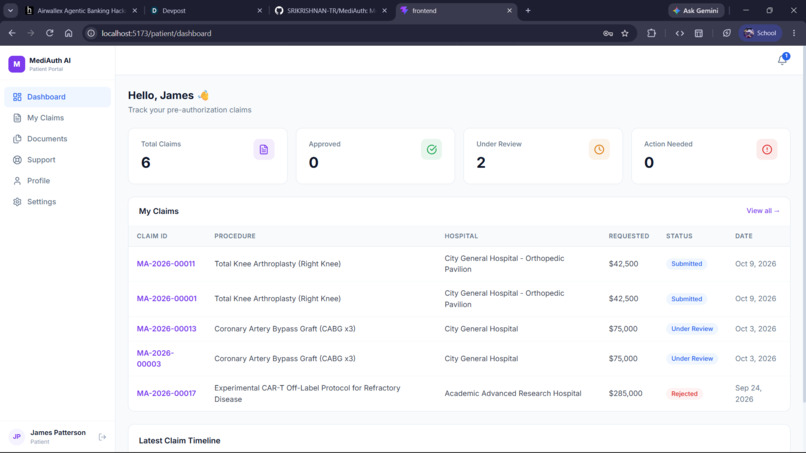This screenshot has height=453, width=806.
Task: Click the Rejected status badge
Action: [684, 393]
